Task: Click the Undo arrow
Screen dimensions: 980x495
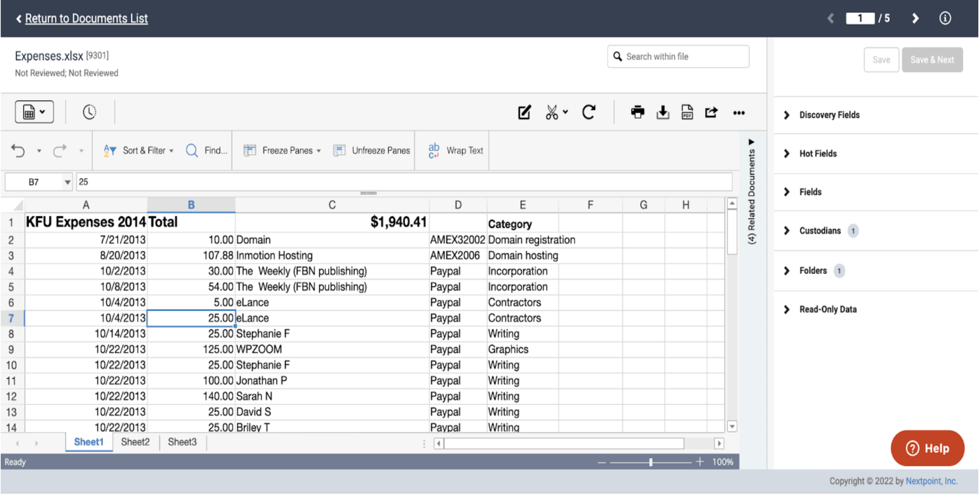Action: point(18,150)
